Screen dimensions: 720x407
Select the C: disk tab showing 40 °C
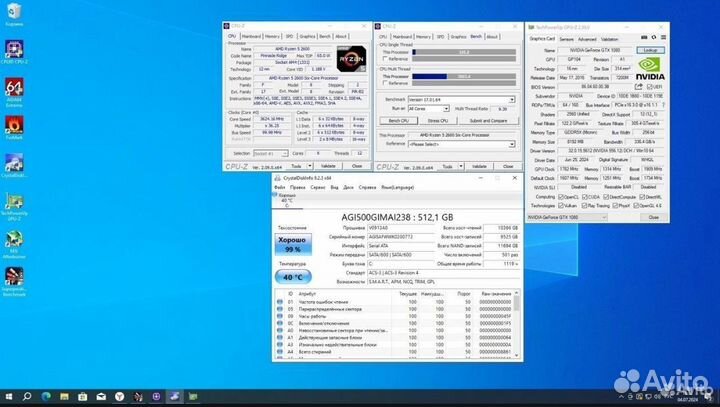tap(287, 200)
